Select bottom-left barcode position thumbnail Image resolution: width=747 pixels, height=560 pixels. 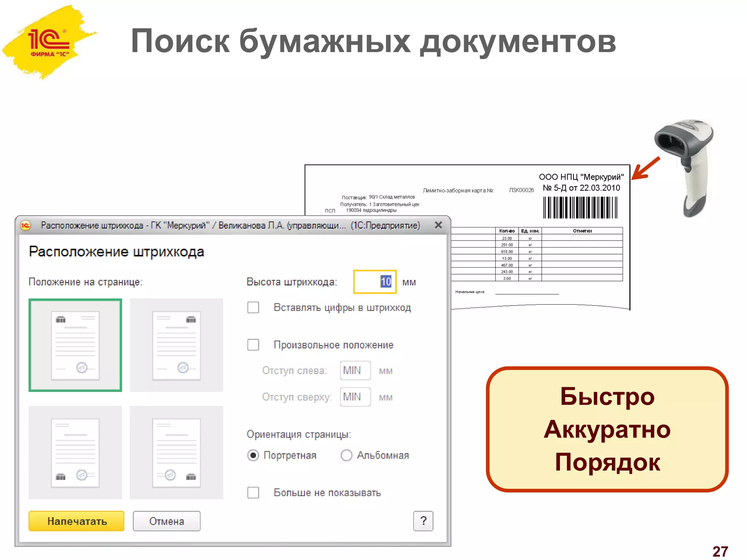75,452
